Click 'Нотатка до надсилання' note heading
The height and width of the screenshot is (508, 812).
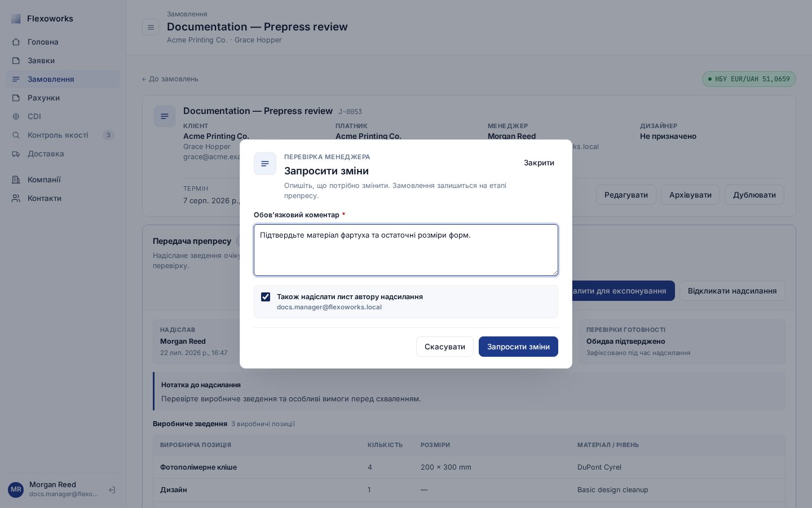point(201,385)
